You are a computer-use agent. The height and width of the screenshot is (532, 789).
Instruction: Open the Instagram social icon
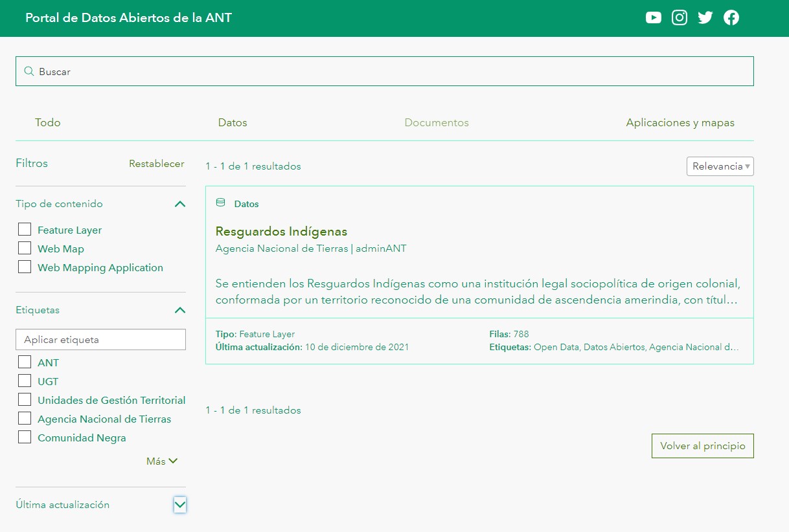680,18
